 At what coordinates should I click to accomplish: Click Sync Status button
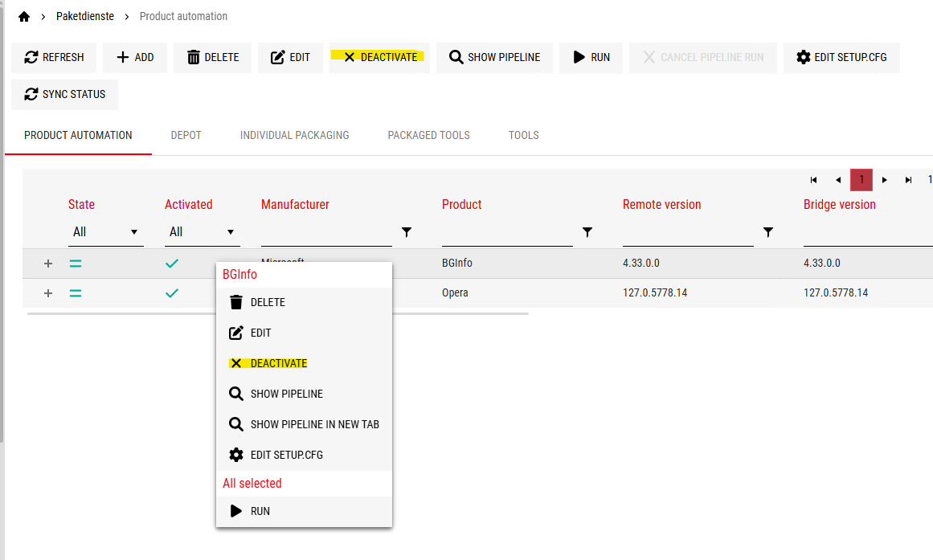coord(64,95)
